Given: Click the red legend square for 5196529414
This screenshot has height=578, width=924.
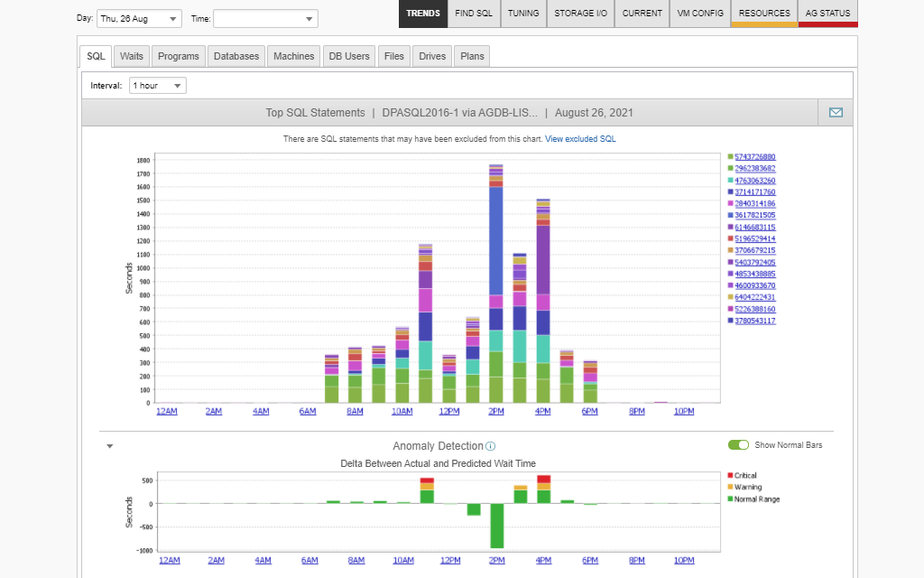Looking at the screenshot, I should click(x=730, y=239).
